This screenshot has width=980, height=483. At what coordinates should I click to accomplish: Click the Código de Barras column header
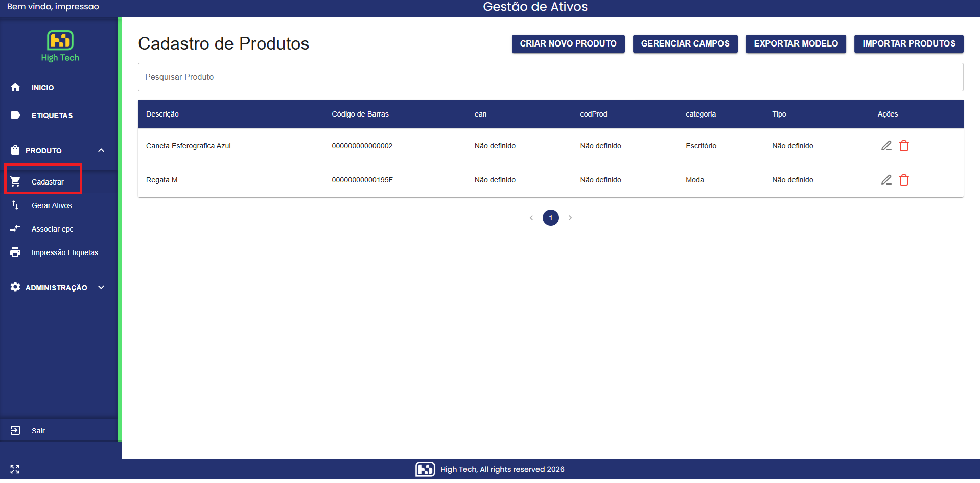[x=360, y=114]
